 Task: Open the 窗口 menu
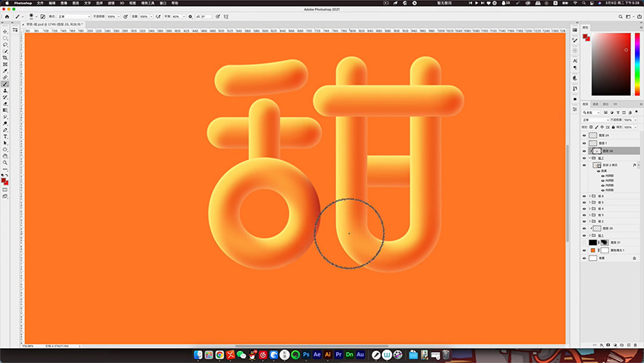(x=163, y=3)
